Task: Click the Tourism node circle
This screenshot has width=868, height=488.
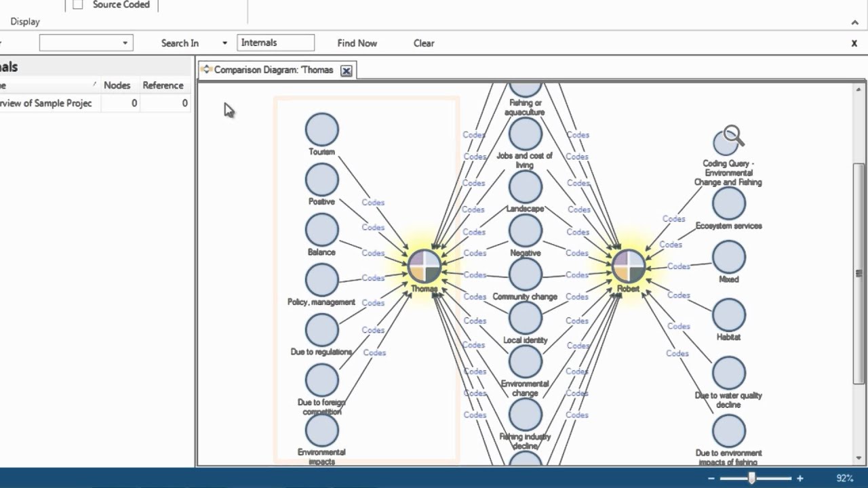Action: (321, 129)
